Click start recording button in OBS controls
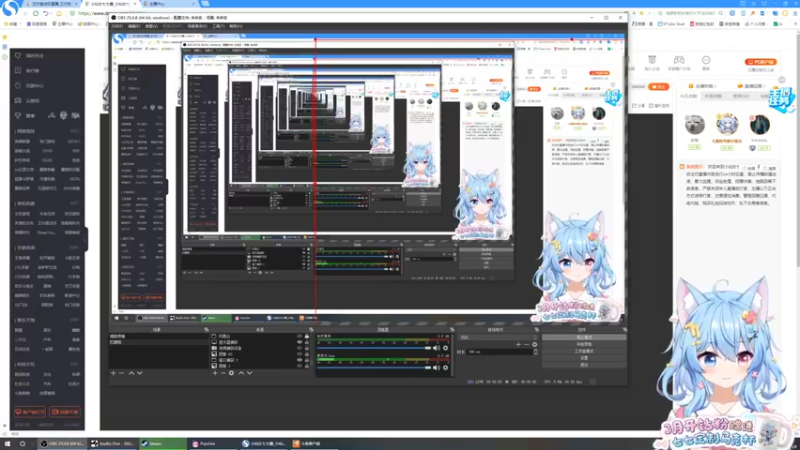 [584, 344]
